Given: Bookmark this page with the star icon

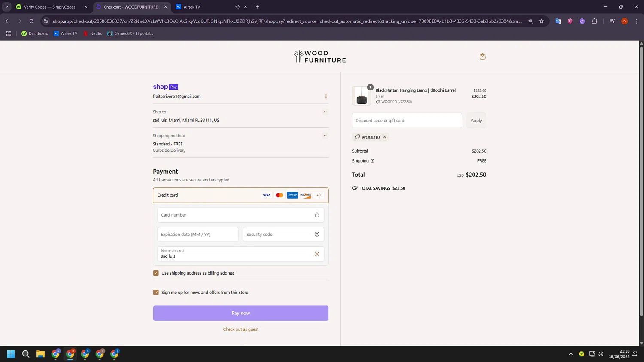Looking at the screenshot, I should point(541,21).
